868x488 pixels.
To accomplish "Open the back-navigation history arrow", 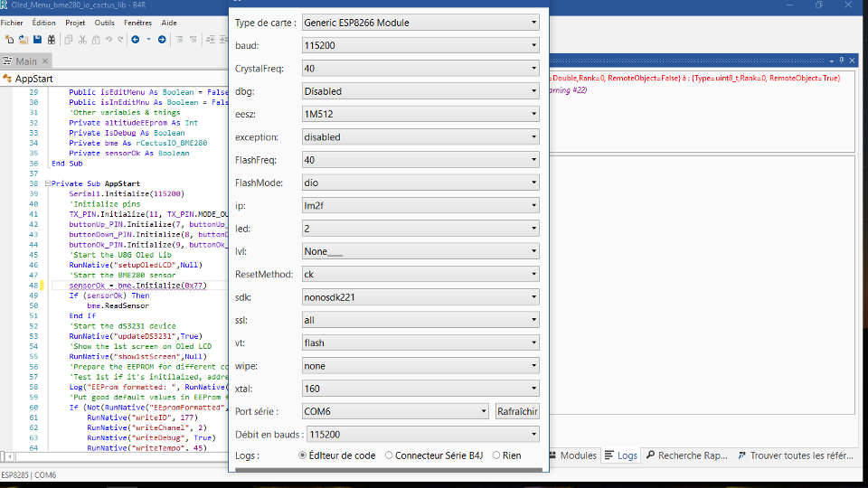I will [x=148, y=39].
